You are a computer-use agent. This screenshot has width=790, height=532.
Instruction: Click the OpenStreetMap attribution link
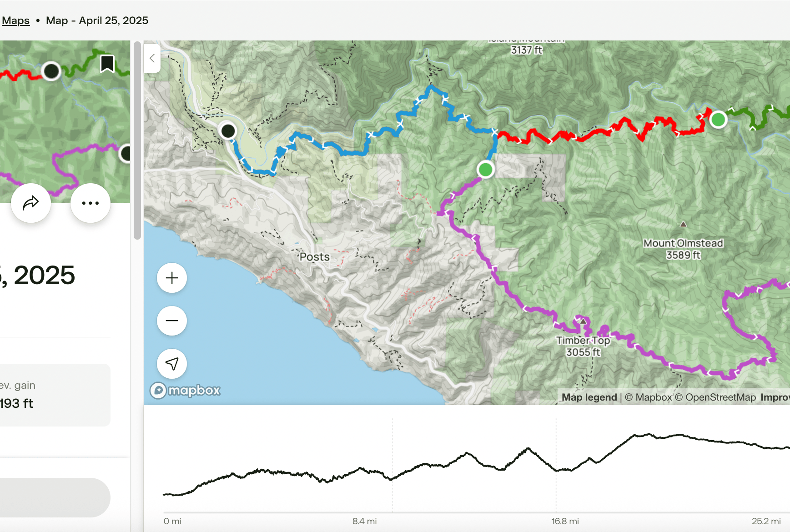pyautogui.click(x=720, y=397)
